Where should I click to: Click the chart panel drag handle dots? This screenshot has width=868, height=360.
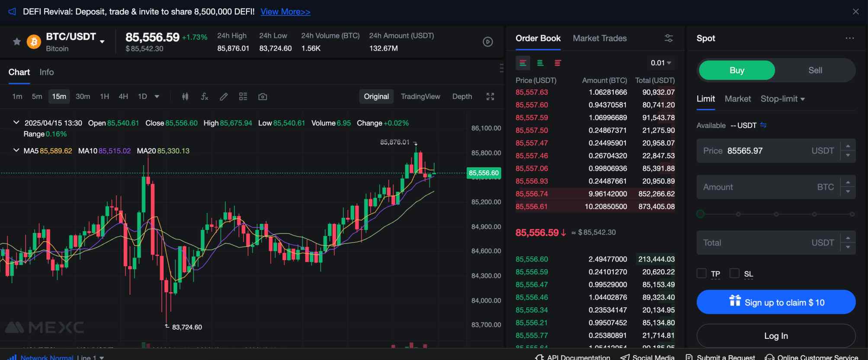(x=501, y=68)
